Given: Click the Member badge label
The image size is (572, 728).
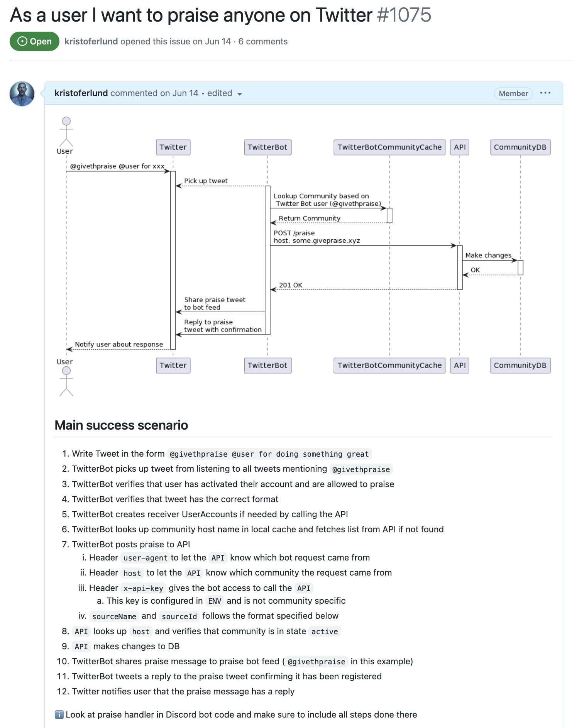Looking at the screenshot, I should point(513,93).
